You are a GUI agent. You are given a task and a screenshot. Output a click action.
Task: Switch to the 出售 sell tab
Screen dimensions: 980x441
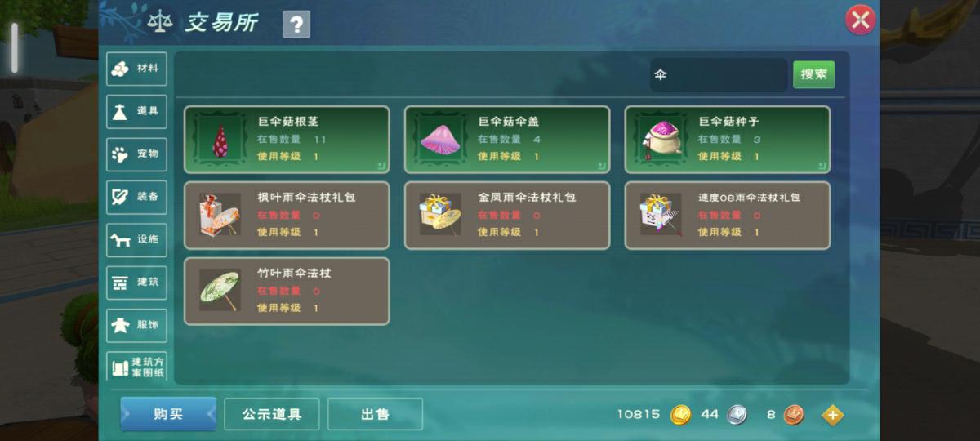[375, 414]
